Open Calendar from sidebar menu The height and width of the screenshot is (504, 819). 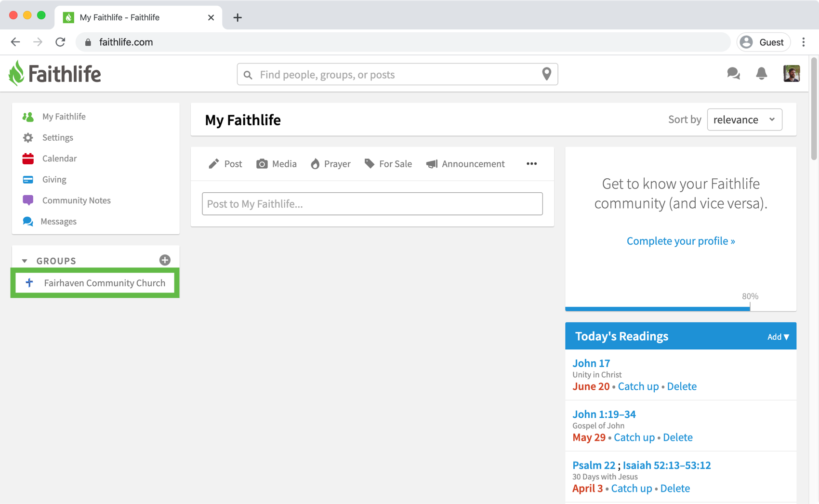[x=59, y=159]
